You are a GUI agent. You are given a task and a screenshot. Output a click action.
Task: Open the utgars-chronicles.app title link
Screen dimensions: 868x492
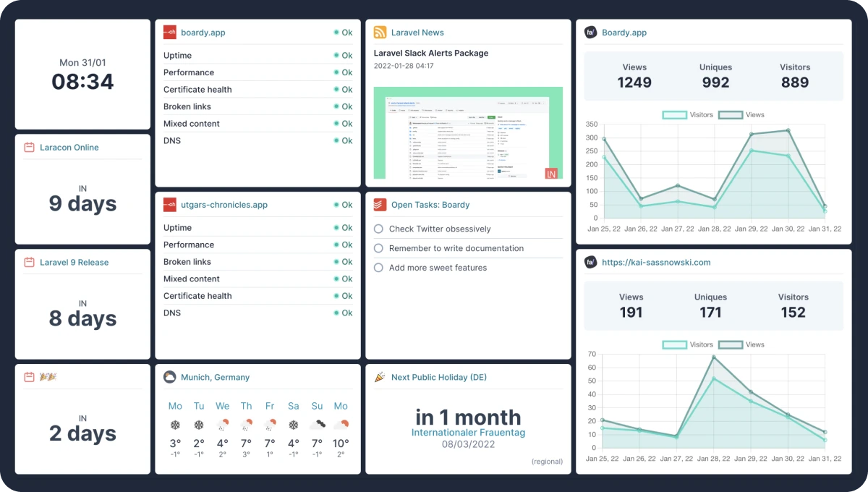[x=224, y=205]
